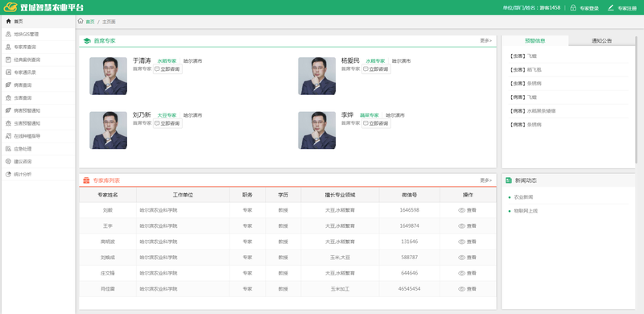Click 更多> in the 专家库列表 panel

click(x=486, y=180)
